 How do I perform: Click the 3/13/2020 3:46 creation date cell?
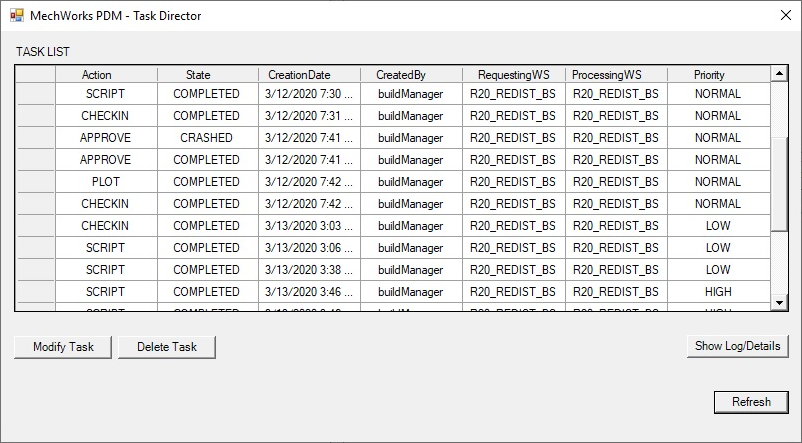pyautogui.click(x=309, y=292)
